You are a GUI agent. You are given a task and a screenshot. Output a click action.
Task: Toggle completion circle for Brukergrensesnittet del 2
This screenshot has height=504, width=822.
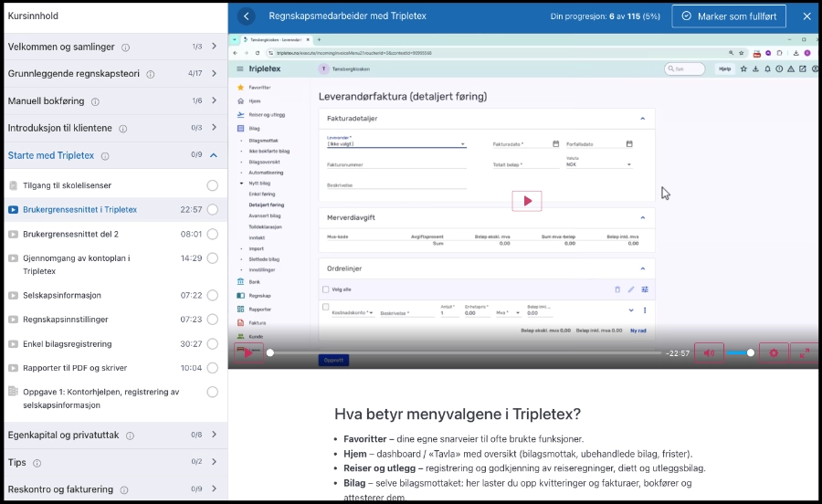coord(212,234)
